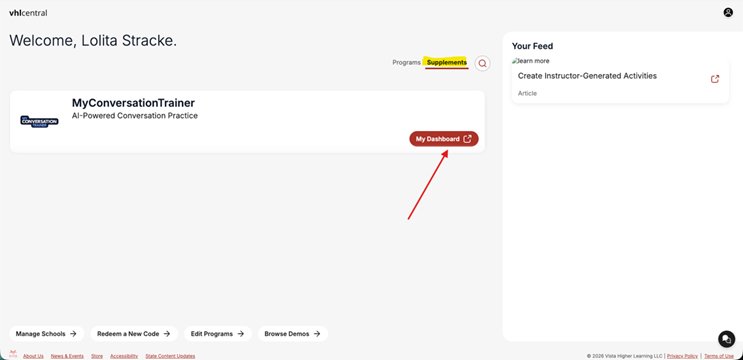The width and height of the screenshot is (743, 360).
Task: Click the vhlcentral logo
Action: (x=28, y=13)
